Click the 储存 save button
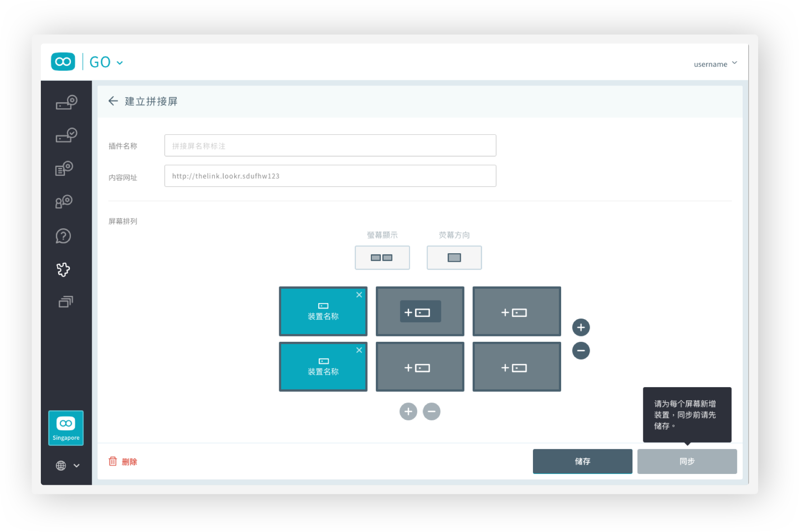This screenshot has width=799, height=532. 582,461
